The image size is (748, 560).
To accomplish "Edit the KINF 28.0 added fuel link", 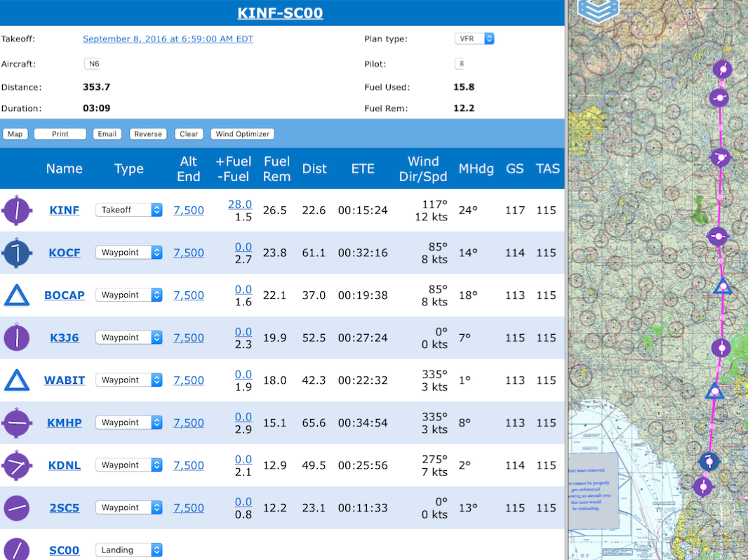I will pos(240,204).
